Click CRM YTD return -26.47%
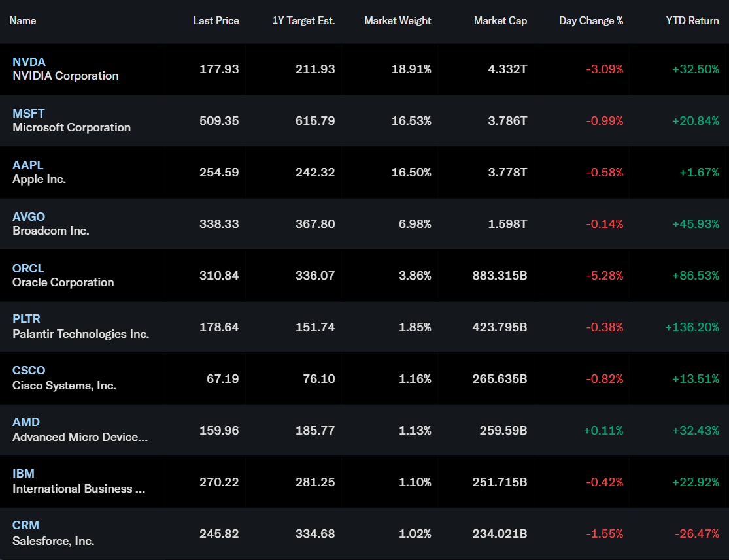This screenshot has height=560, width=729. pos(698,533)
